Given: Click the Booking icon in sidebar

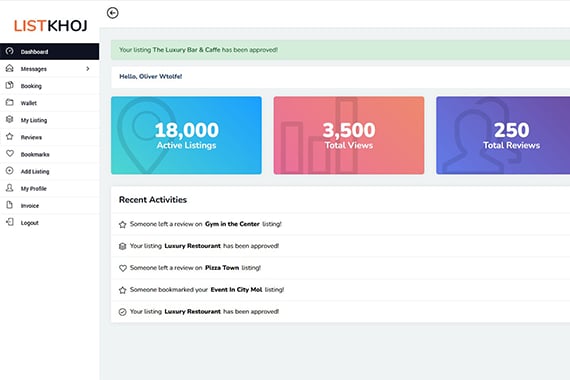Looking at the screenshot, I should coord(10,85).
